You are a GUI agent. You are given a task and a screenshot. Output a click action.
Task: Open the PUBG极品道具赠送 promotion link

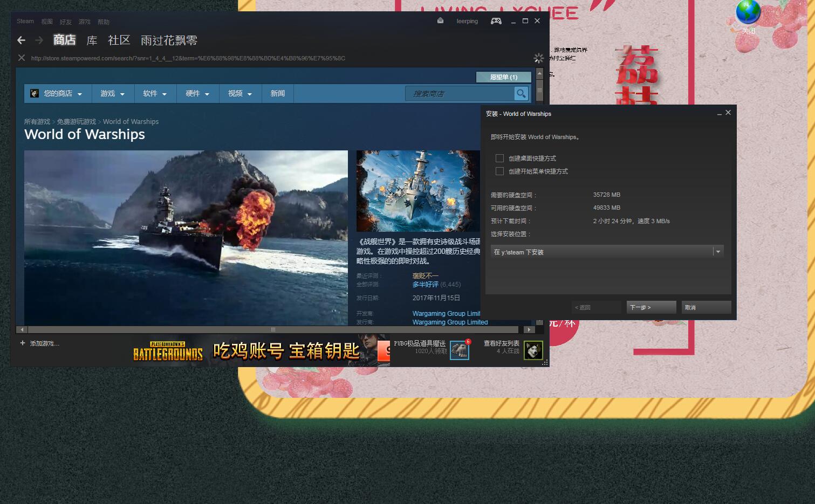click(420, 343)
